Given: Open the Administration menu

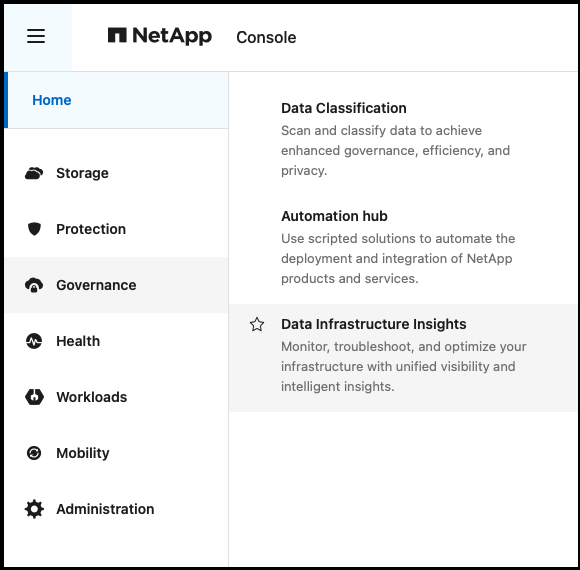Looking at the screenshot, I should click(116, 509).
